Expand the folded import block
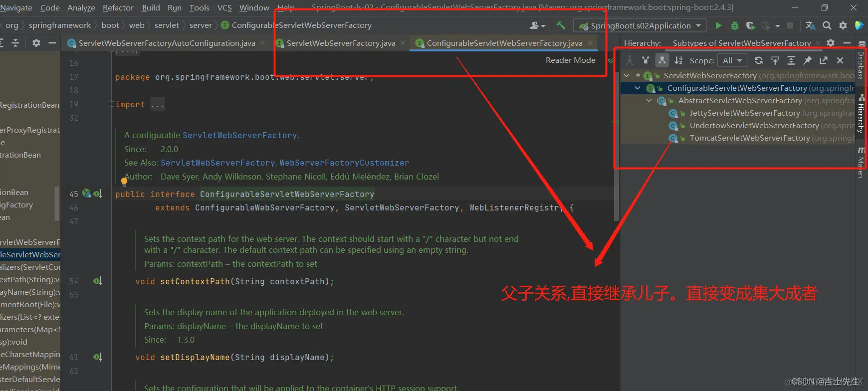This screenshot has height=391, width=868. point(111,104)
